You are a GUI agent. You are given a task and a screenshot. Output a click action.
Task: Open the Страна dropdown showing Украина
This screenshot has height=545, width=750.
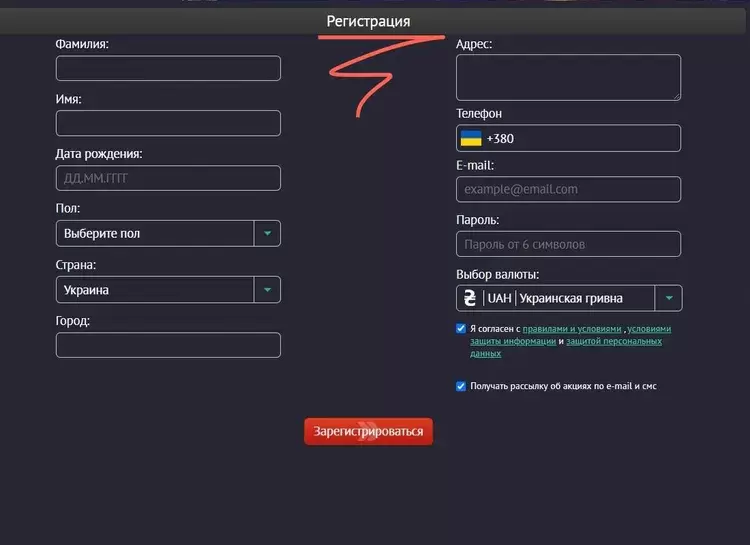pos(168,289)
